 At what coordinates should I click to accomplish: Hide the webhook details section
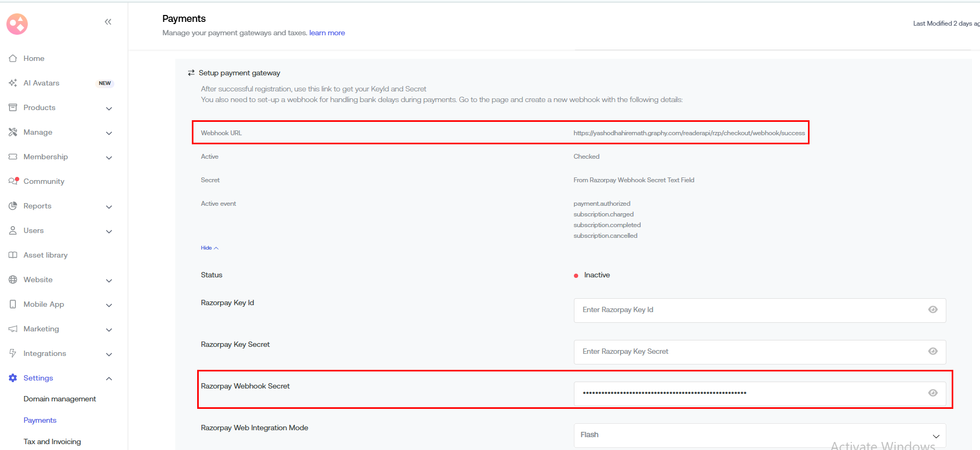click(x=209, y=248)
